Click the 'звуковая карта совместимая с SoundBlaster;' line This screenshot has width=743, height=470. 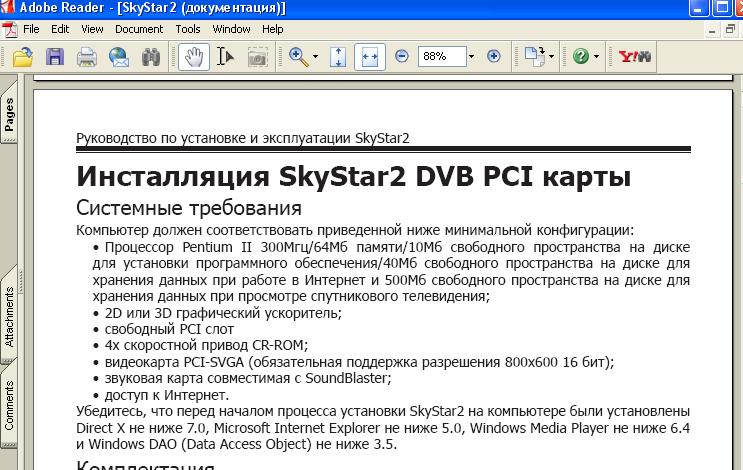coord(248,378)
